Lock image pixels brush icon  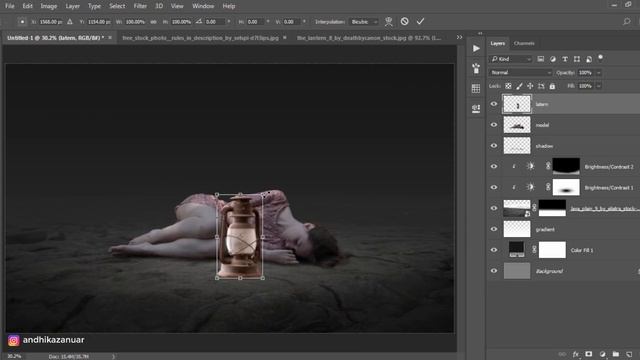coord(519,86)
